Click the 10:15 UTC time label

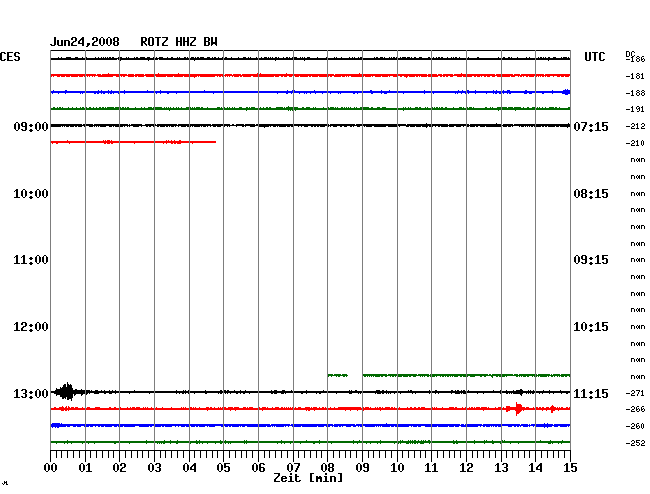(591, 327)
